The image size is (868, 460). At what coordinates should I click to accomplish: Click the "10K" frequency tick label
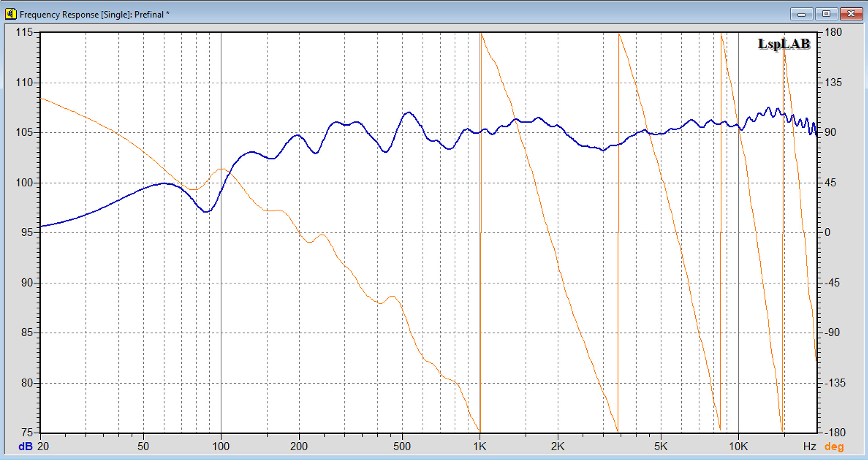tap(738, 446)
